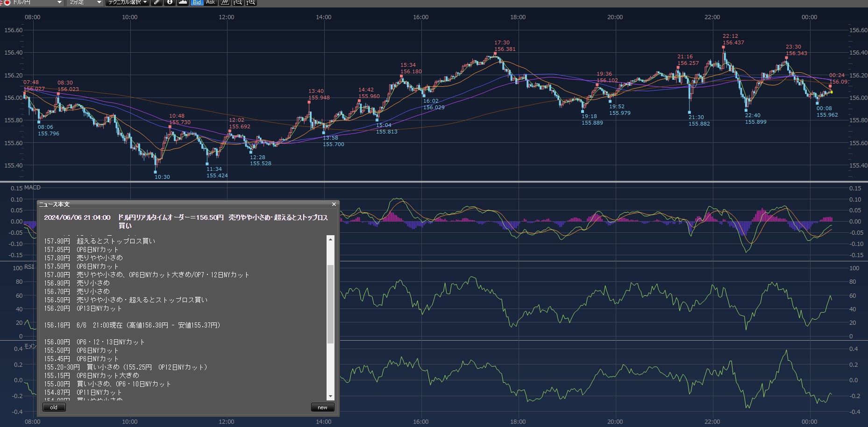Switch price display to Bid
Viewport: 868px width, 427px height.
point(197,2)
